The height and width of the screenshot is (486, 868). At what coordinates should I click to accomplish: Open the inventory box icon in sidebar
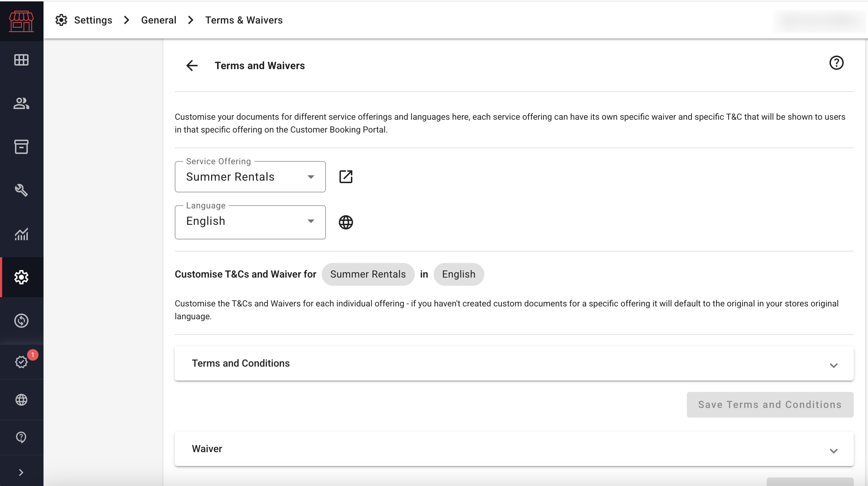tap(21, 147)
